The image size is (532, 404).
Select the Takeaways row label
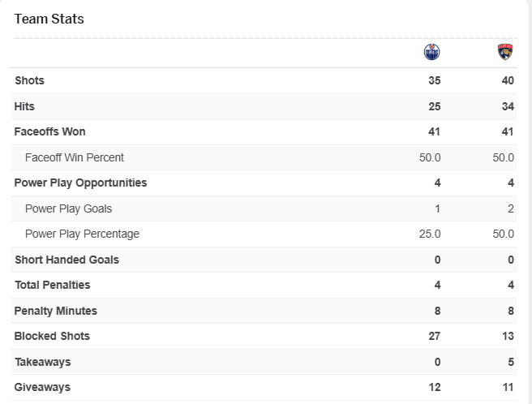[42, 362]
